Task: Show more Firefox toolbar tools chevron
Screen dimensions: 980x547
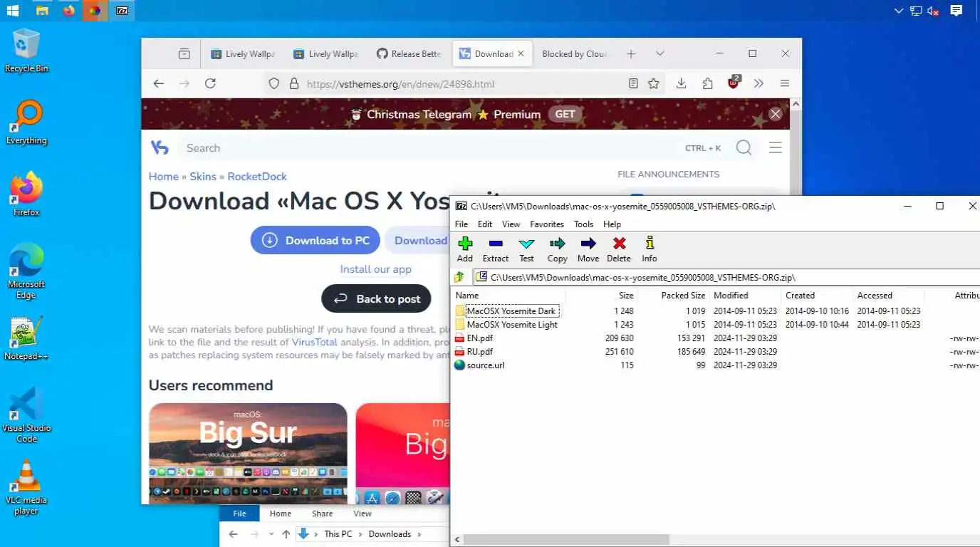Action: coord(759,83)
